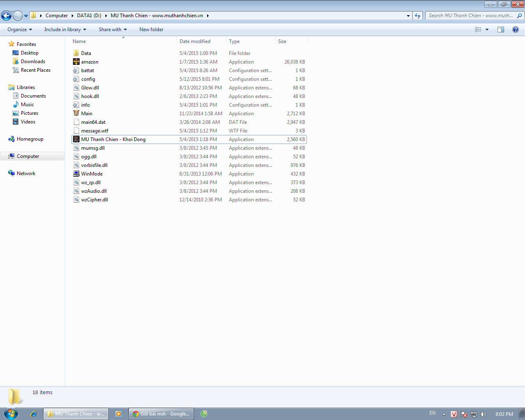Image resolution: width=525 pixels, height=420 pixels.
Task: Show hidden tray icons arrow
Action: click(444, 414)
